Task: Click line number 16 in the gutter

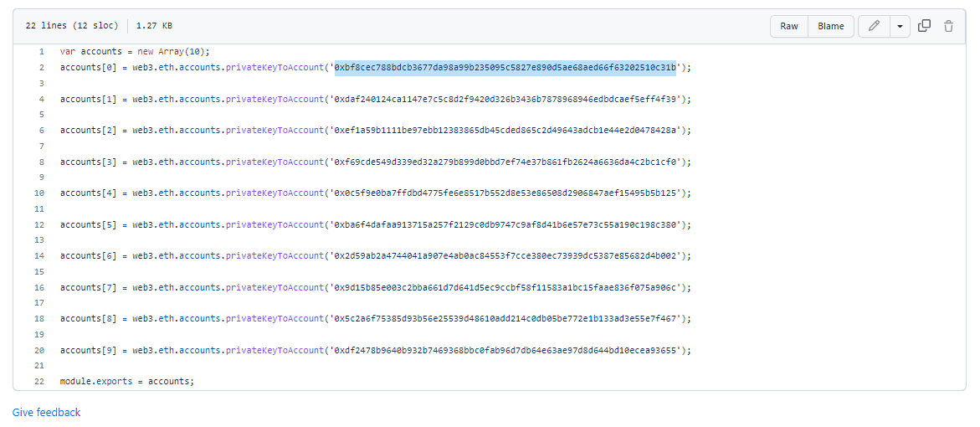Action: point(39,287)
